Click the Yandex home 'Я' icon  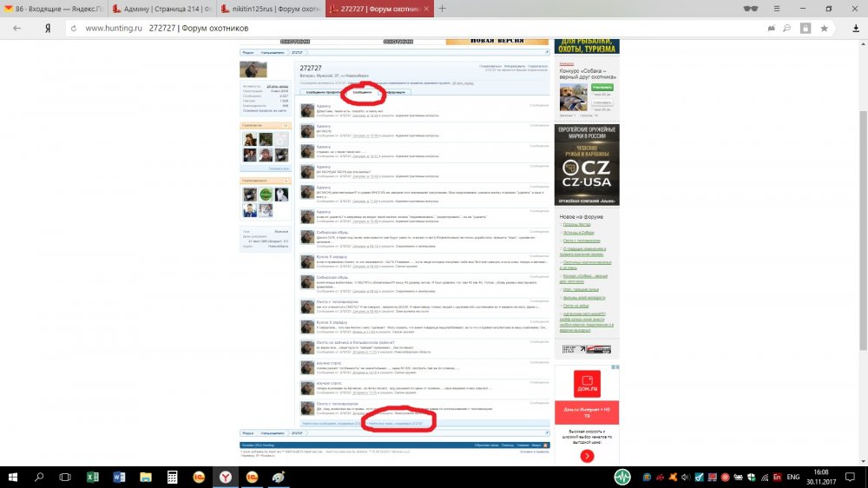(x=49, y=28)
